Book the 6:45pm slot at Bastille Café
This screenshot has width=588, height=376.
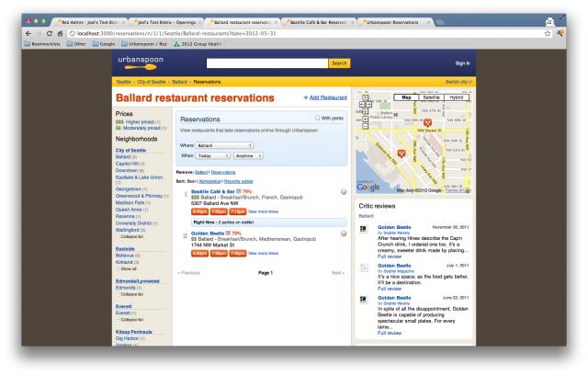199,211
